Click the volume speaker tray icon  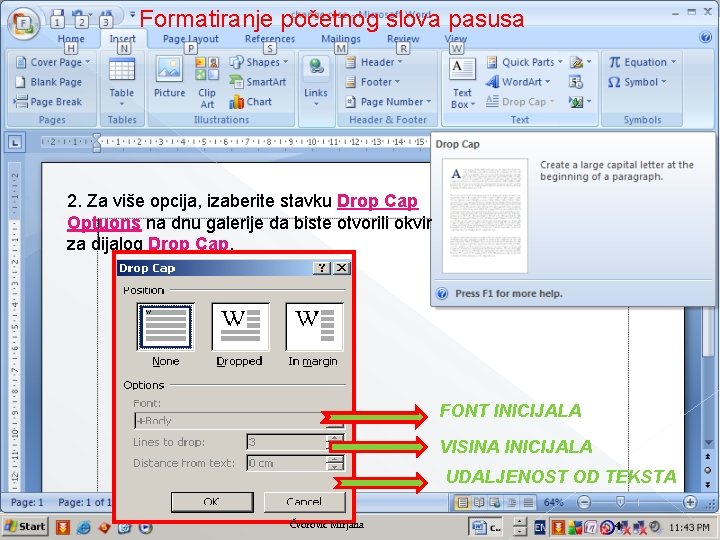coord(655,527)
